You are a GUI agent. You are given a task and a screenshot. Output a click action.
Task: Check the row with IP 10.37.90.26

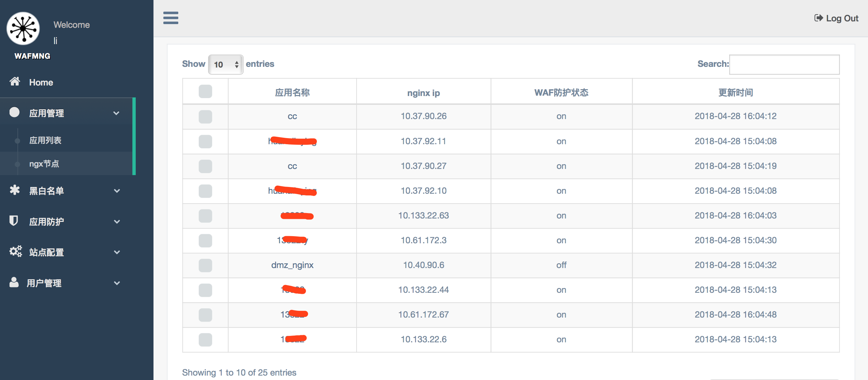coord(205,117)
